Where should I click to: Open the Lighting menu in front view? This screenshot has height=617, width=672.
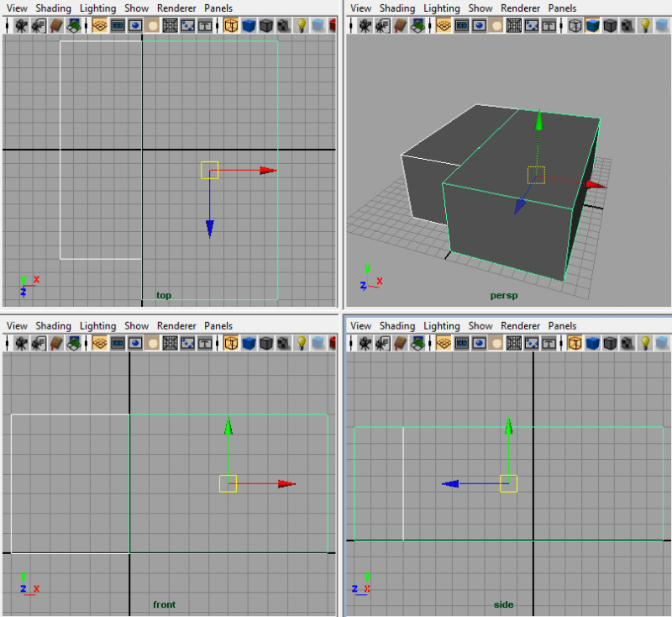[97, 325]
